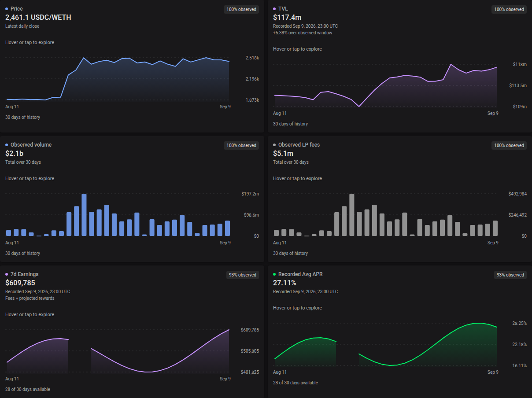532x398 pixels.
Task: Click the Observed LP fees title
Action: 299,145
